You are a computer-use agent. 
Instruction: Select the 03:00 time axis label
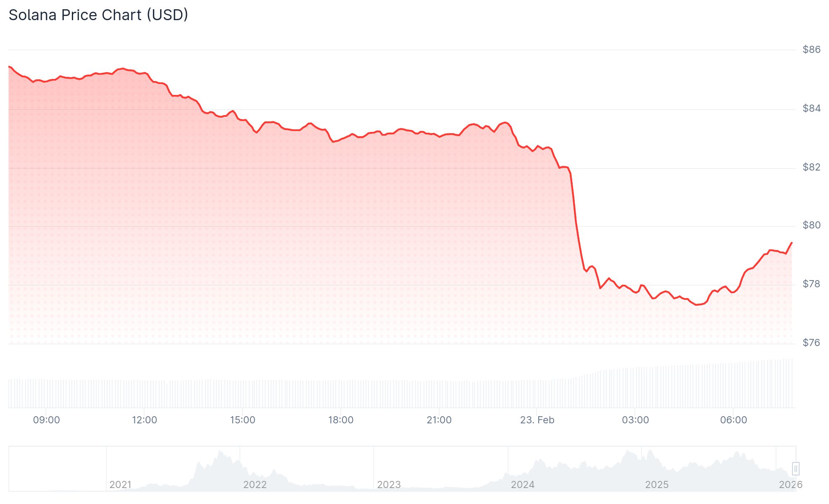click(x=635, y=420)
